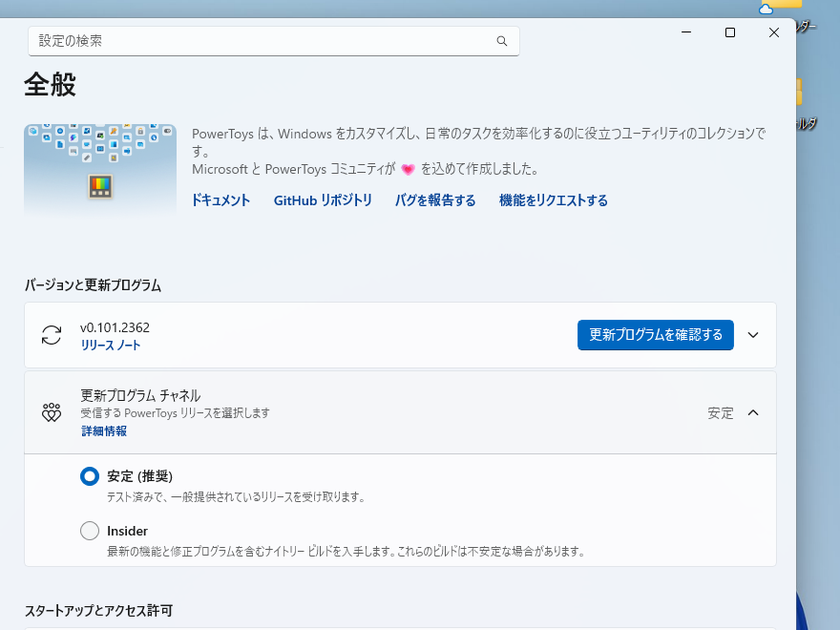Click the バグを報告する link
This screenshot has height=630, width=840.
[435, 200]
